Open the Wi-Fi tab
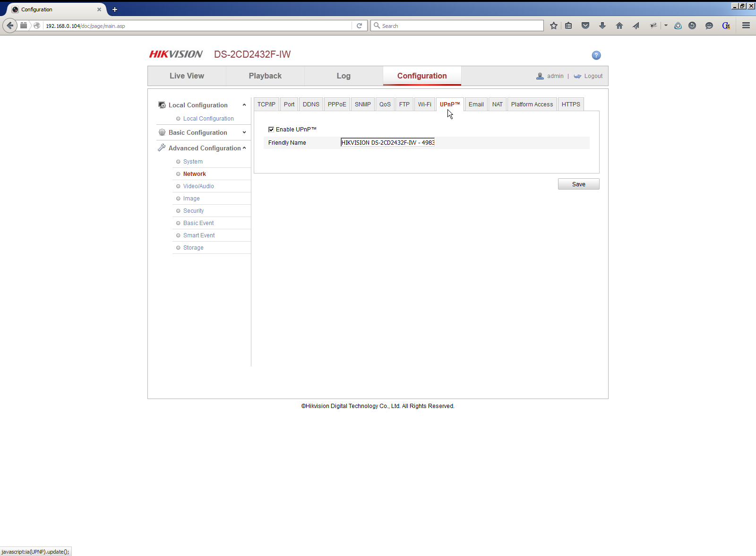 425,104
